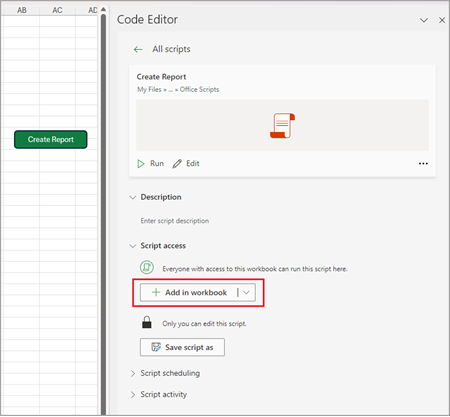Go back using the All scripts arrow
Screen dimensions: 450x417
[138, 50]
